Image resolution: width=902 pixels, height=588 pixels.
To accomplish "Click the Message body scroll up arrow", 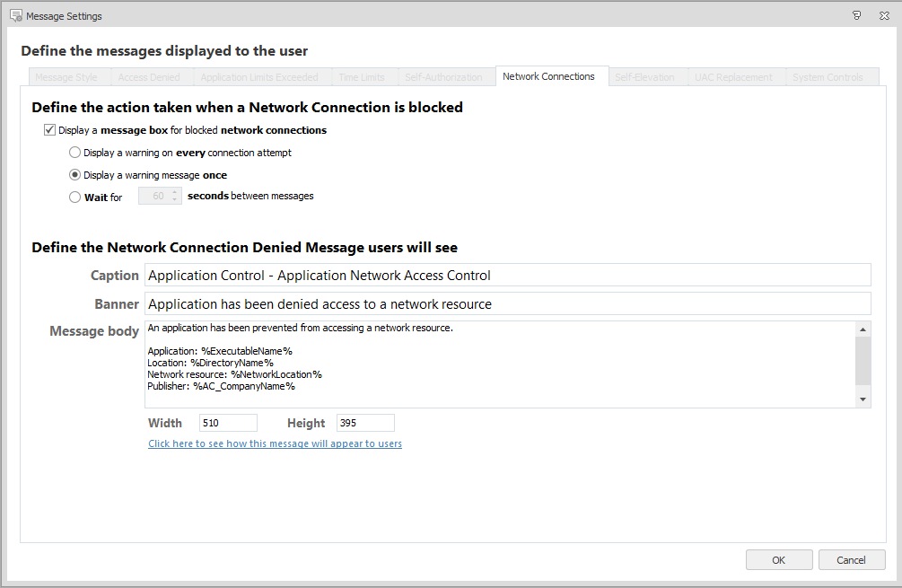I will pyautogui.click(x=863, y=329).
